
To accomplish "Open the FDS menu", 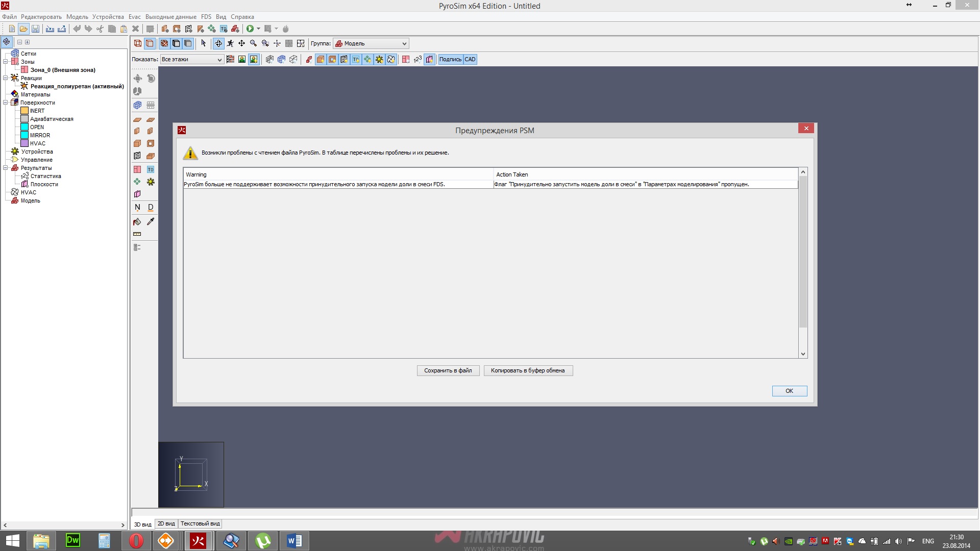I will [x=206, y=17].
